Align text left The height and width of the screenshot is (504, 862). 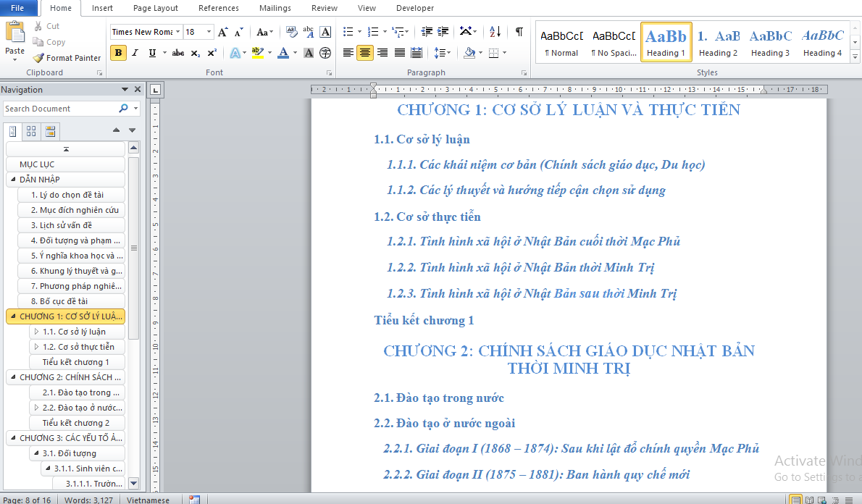(x=348, y=53)
